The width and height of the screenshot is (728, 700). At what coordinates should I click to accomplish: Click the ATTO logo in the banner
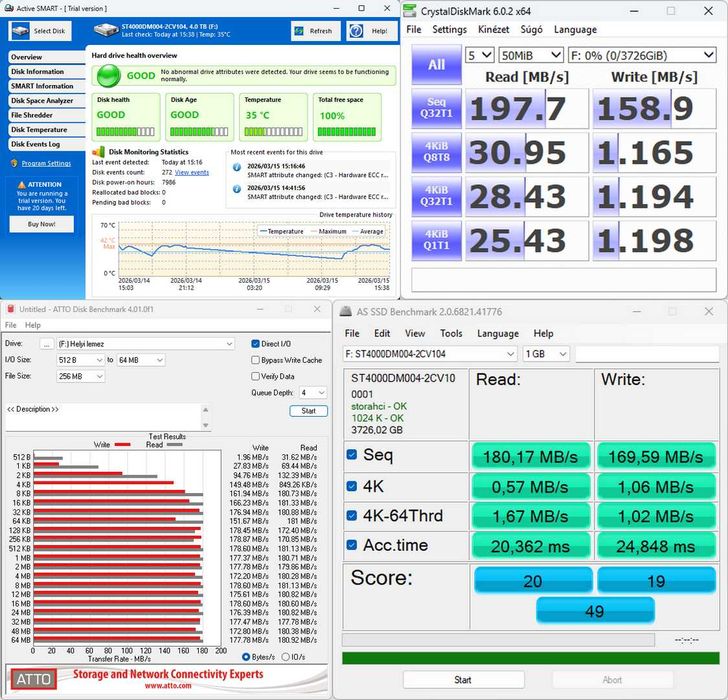pos(33,680)
